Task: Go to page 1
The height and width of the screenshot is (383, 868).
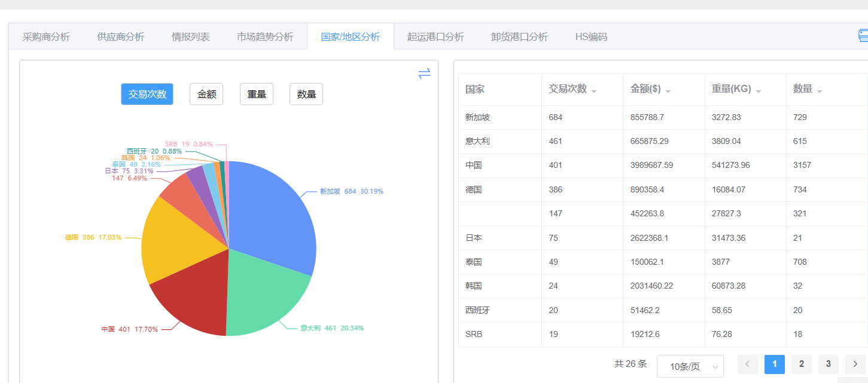Action: (x=775, y=364)
